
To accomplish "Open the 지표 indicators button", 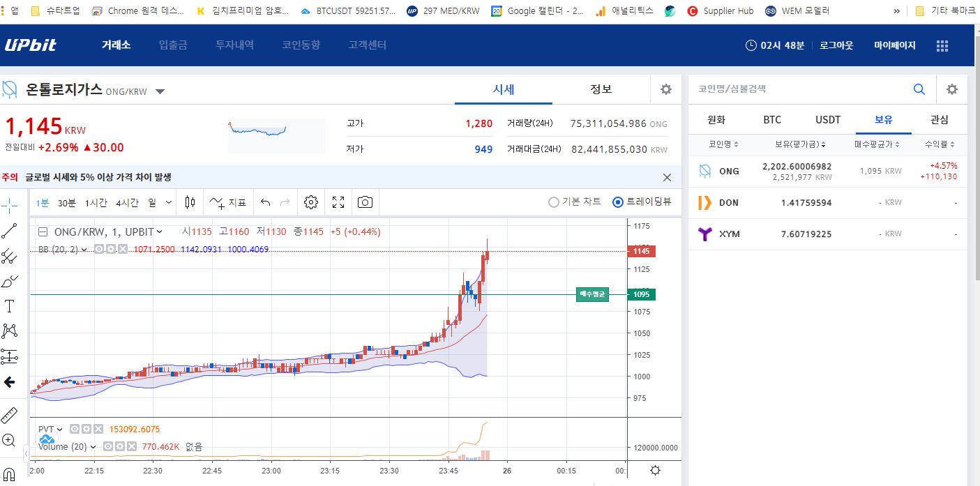I will pos(228,203).
